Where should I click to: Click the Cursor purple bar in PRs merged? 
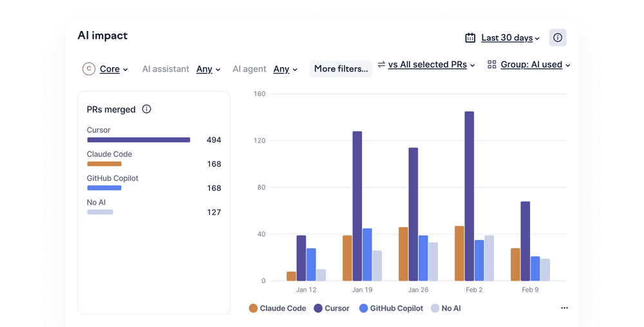click(x=138, y=139)
